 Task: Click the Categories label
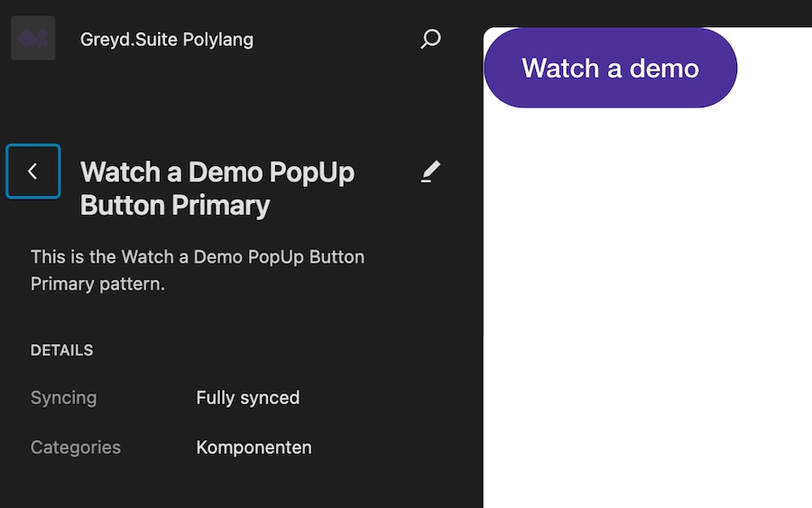(x=76, y=448)
